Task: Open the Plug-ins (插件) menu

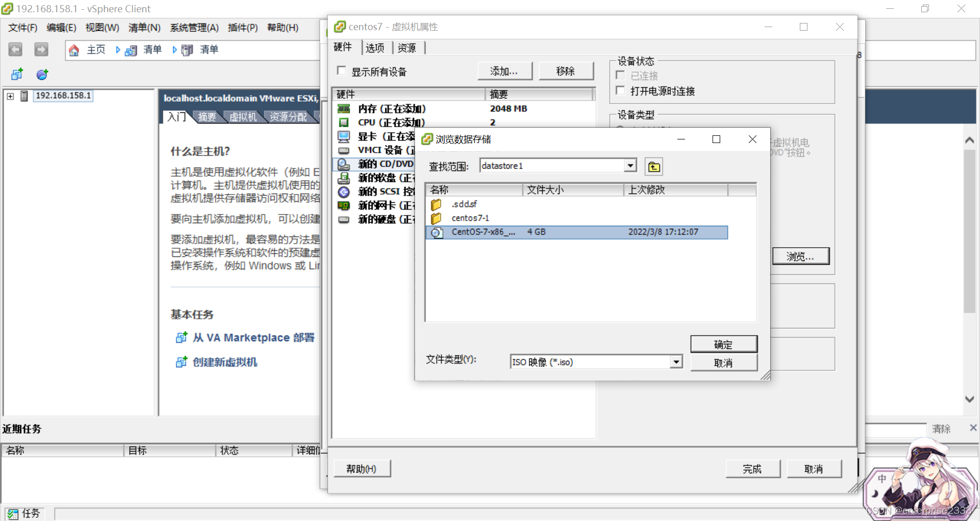Action: pyautogui.click(x=242, y=28)
